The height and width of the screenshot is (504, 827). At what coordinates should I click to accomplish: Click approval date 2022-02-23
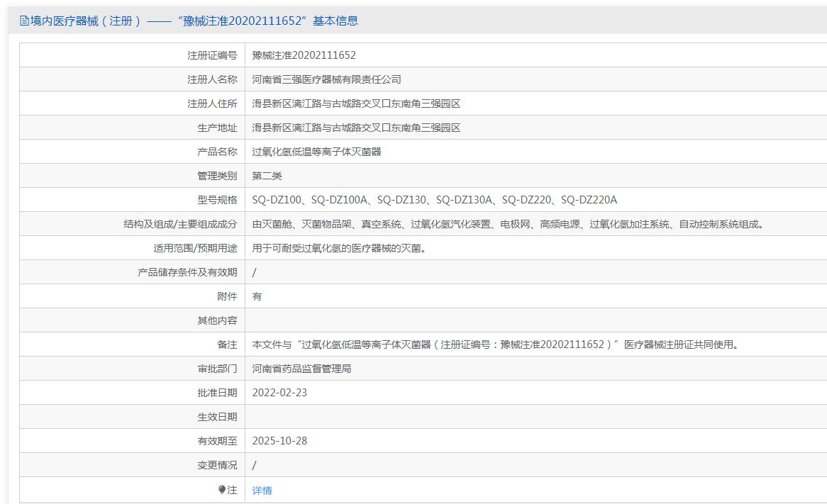click(x=279, y=393)
